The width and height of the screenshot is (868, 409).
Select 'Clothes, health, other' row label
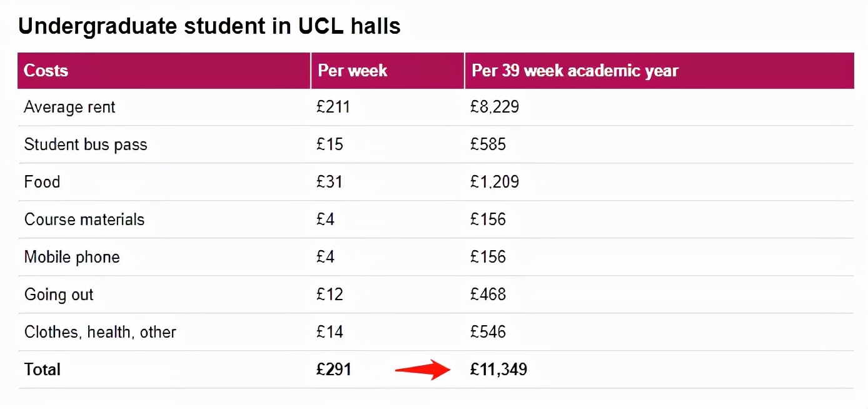pyautogui.click(x=100, y=332)
